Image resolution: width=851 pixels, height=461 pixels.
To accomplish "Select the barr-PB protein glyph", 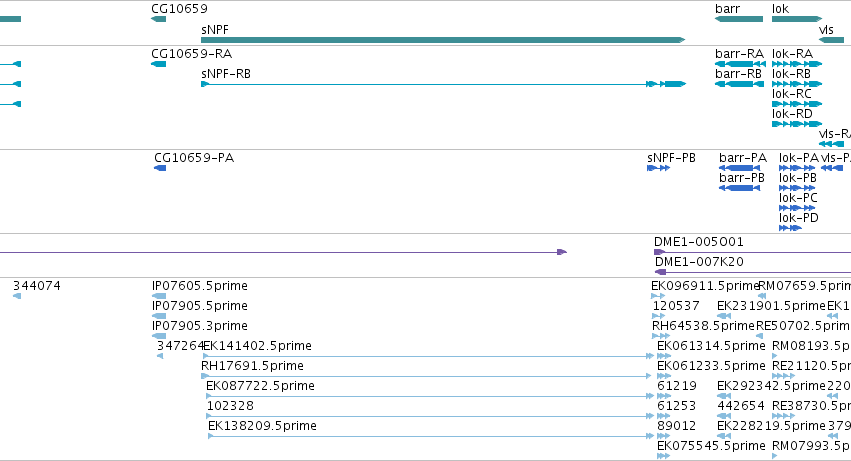I will [x=739, y=188].
